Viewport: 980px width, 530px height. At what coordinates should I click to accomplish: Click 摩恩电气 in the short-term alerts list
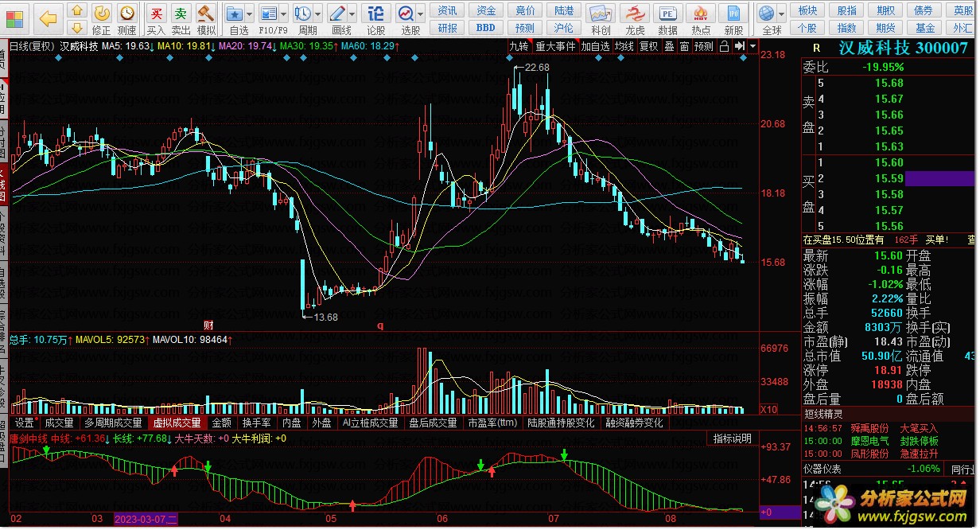(x=870, y=440)
